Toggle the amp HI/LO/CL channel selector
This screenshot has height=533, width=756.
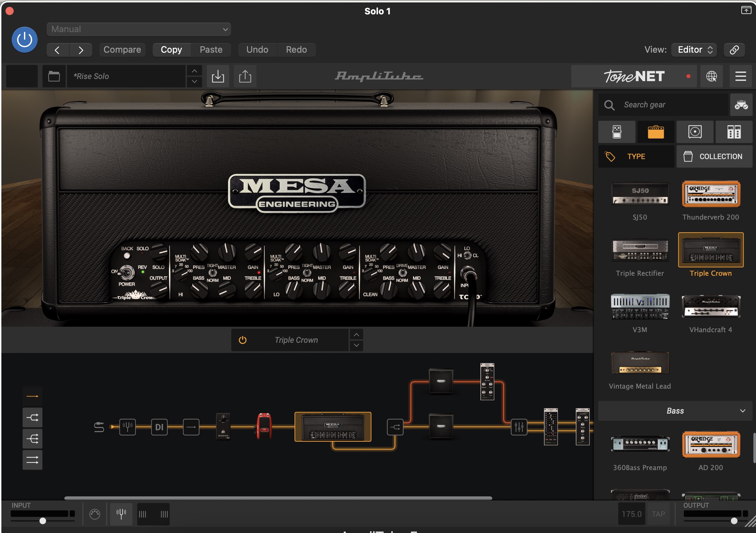click(x=467, y=255)
